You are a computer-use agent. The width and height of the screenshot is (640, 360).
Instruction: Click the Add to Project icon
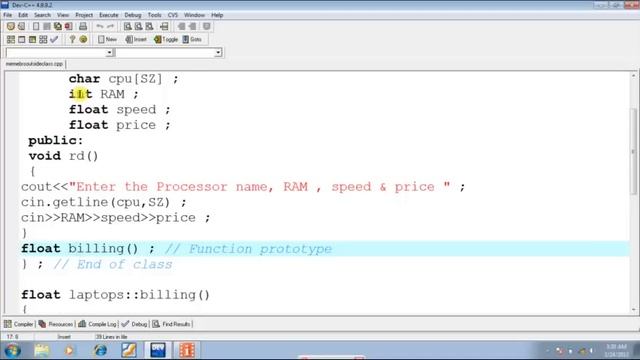coord(181,27)
